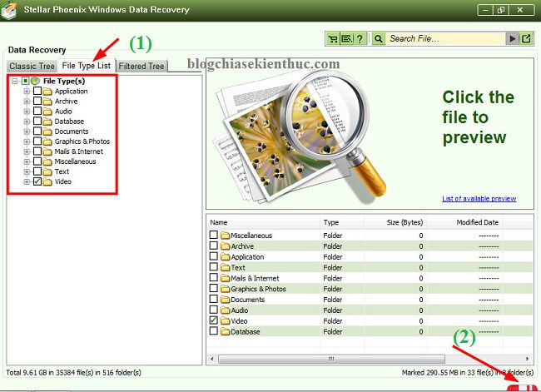Click the File Type(s) root globe icon
Screen dimensions: 541x392
pos(35,81)
